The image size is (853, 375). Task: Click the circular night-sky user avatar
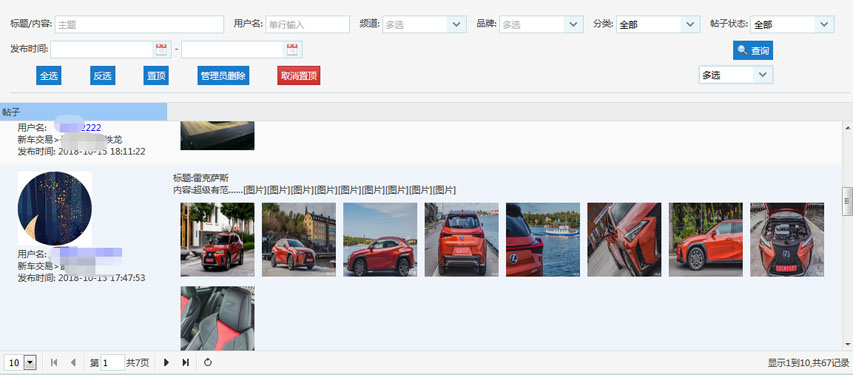click(x=54, y=208)
